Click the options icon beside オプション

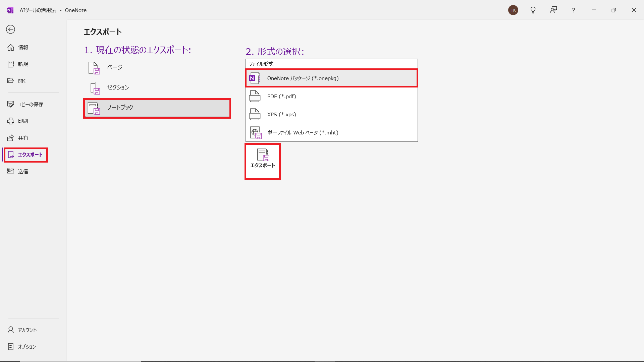[11, 347]
